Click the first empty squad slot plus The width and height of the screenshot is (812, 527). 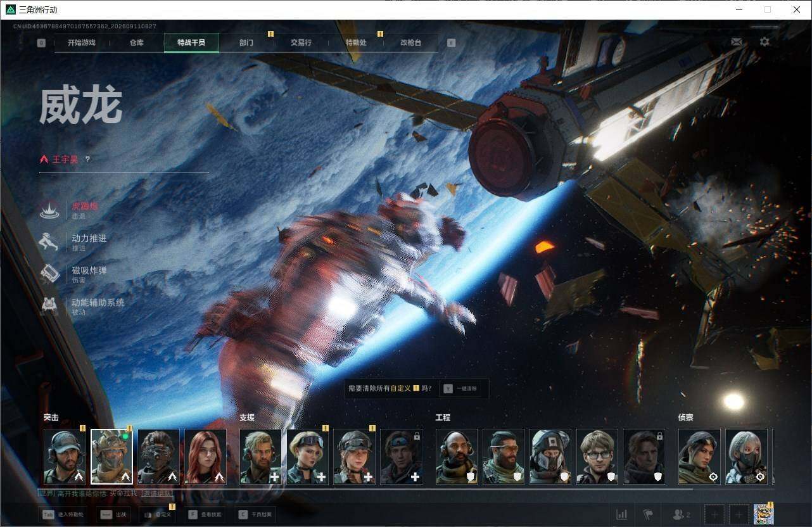point(714,515)
